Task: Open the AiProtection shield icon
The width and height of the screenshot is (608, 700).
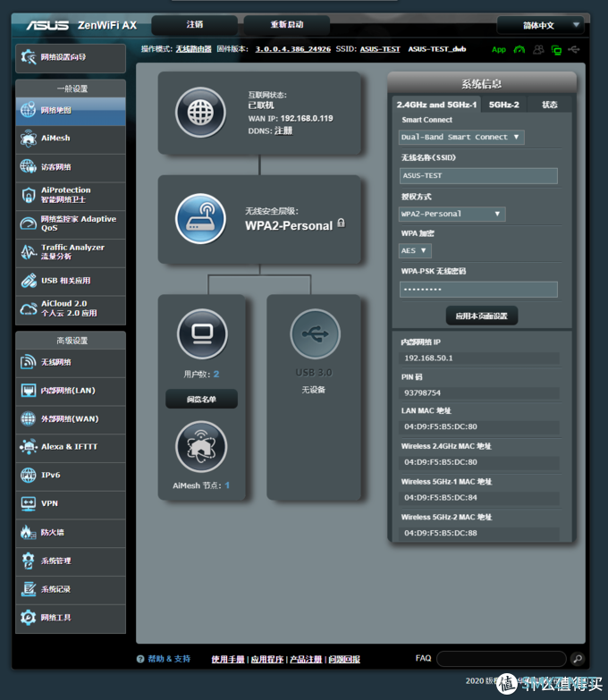Action: pyautogui.click(x=28, y=195)
